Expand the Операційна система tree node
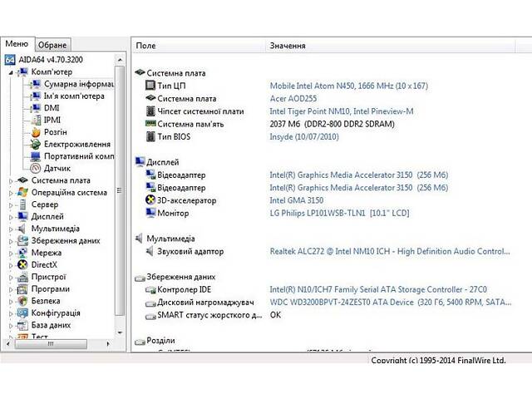The image size is (532, 399). coord(11,193)
